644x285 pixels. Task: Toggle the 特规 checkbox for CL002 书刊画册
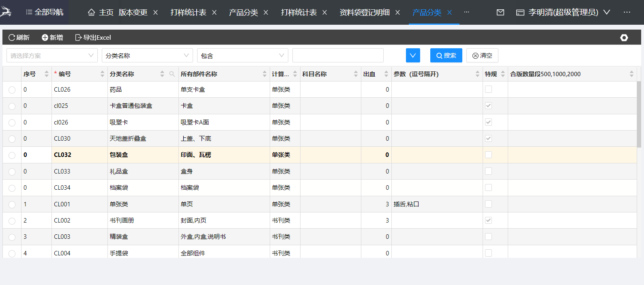[489, 220]
